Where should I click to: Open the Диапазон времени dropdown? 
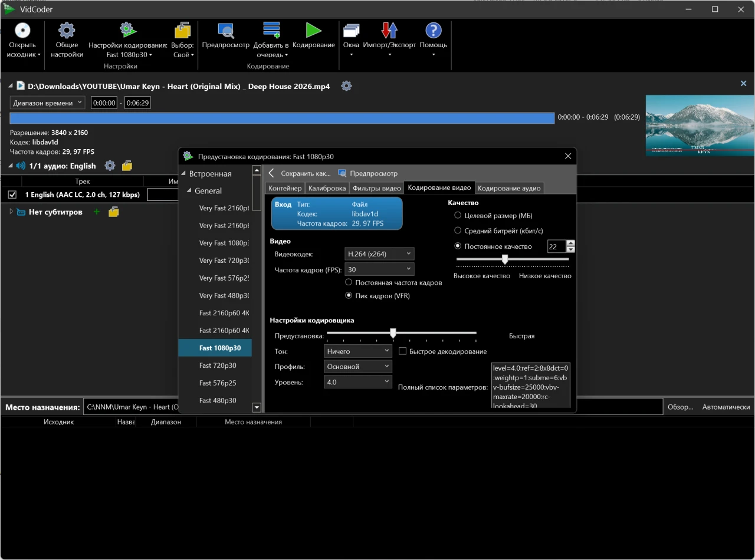[x=48, y=103]
